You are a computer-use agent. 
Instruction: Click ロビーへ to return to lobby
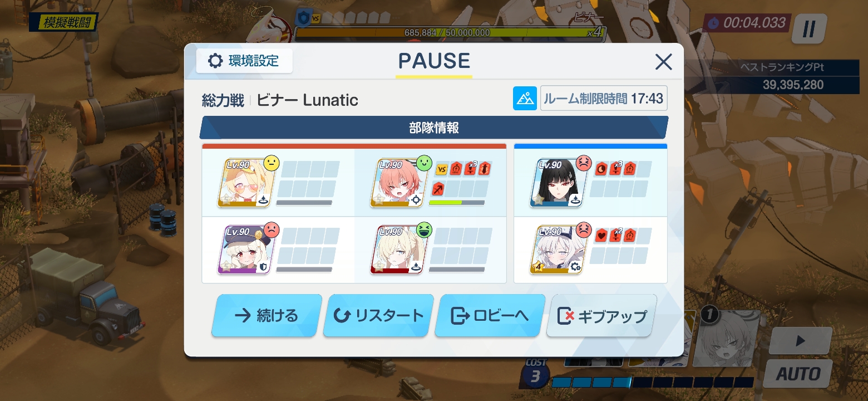coord(490,316)
